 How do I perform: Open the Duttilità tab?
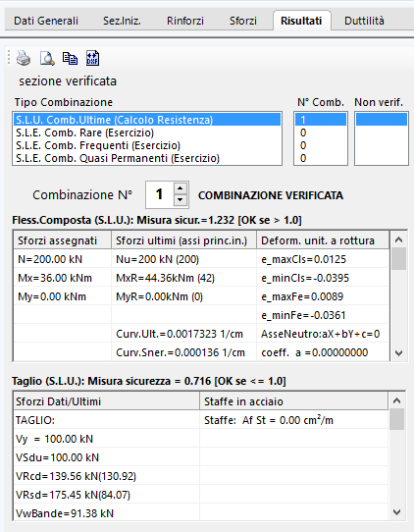click(x=364, y=21)
